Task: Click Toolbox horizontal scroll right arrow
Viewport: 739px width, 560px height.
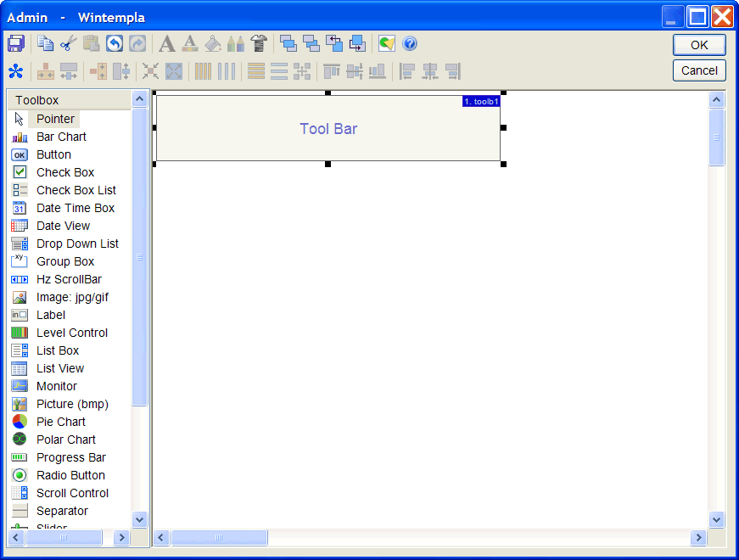Action: [x=122, y=537]
